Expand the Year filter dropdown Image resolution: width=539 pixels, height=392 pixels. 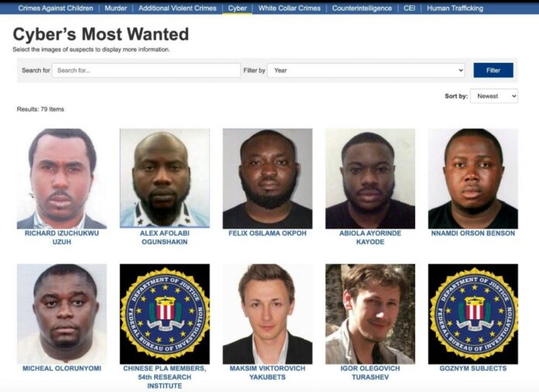(366, 70)
